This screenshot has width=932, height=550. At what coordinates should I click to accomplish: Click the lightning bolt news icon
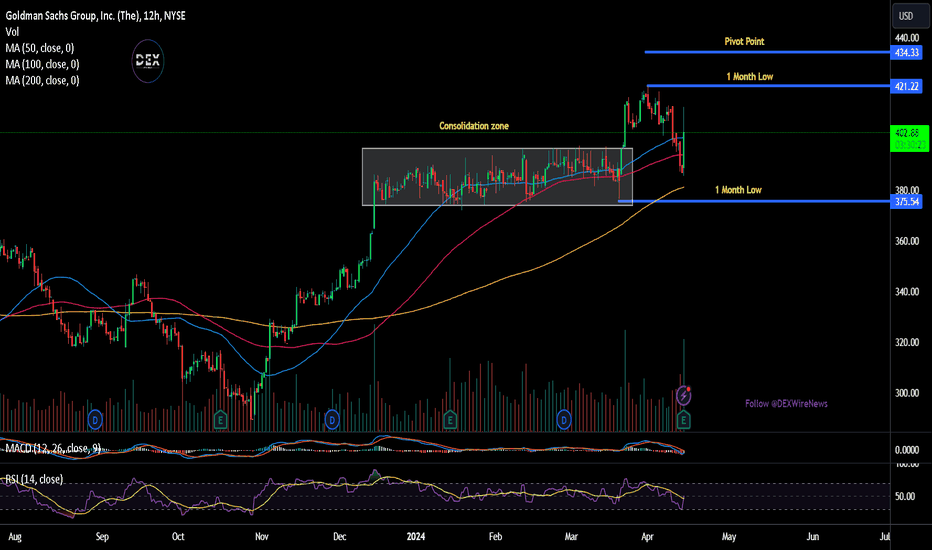[x=684, y=395]
